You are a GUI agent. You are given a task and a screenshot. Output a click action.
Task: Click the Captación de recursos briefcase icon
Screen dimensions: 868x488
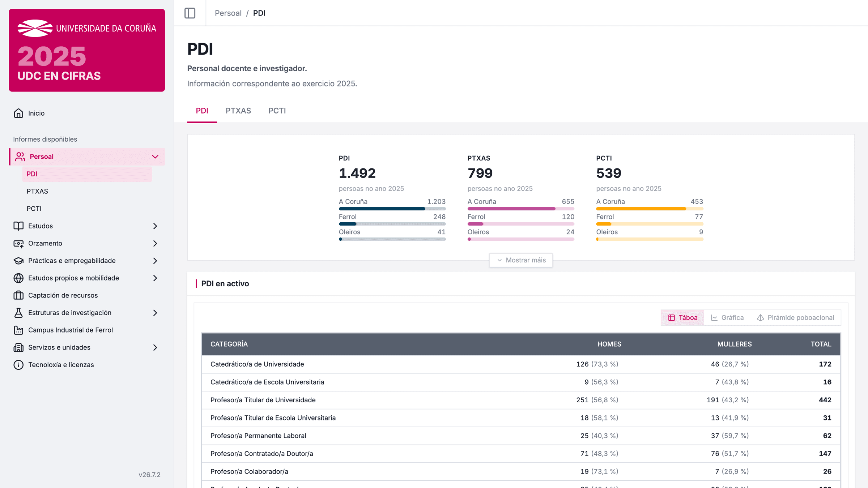coord(18,295)
